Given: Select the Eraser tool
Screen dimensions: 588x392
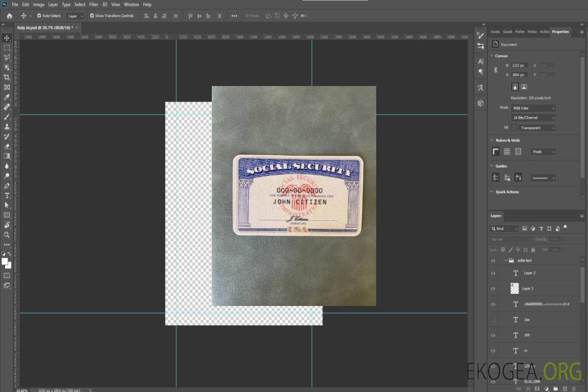Looking at the screenshot, I should 7,146.
